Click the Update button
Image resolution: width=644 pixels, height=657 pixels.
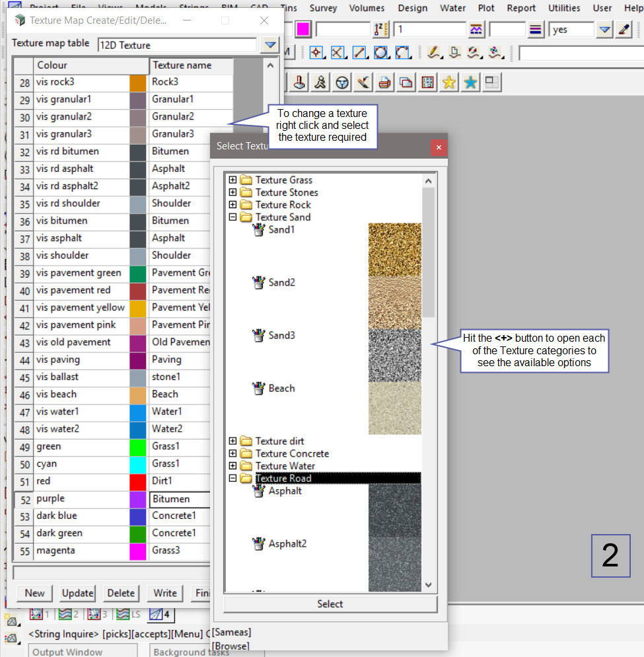pyautogui.click(x=77, y=593)
